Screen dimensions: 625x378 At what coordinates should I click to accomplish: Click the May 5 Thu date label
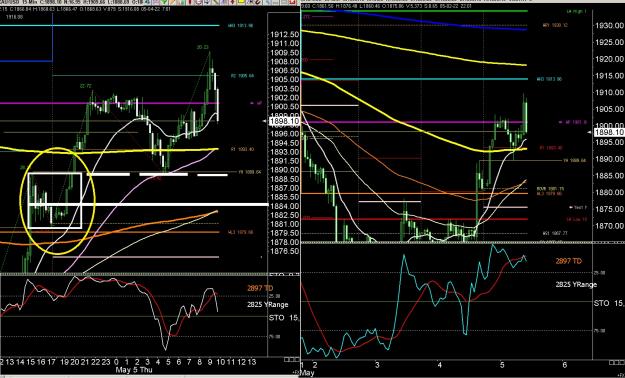click(134, 370)
